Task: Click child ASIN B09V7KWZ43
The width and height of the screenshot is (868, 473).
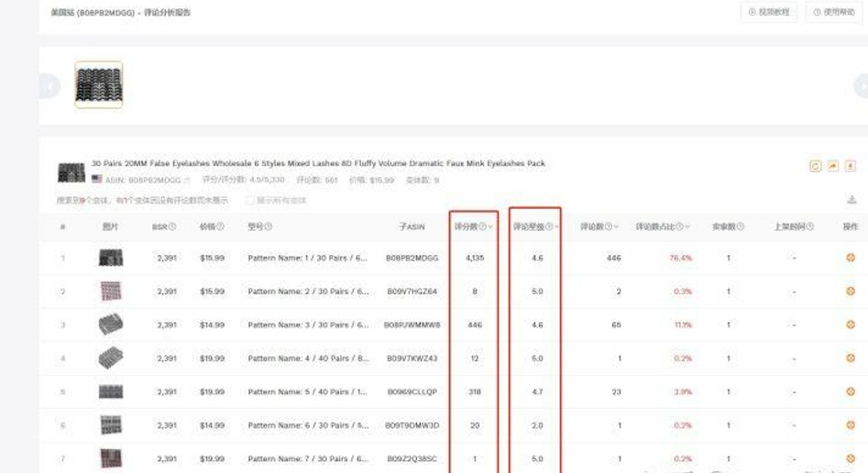Action: (412, 358)
